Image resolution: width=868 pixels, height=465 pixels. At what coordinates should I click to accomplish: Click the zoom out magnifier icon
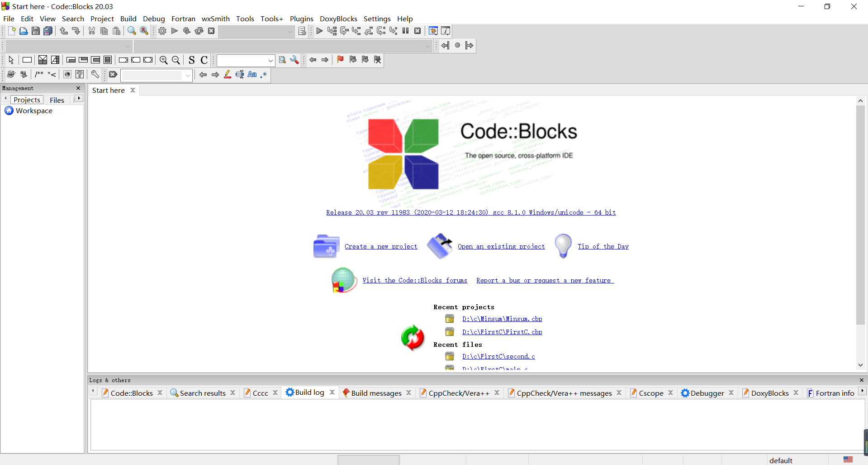[x=176, y=60]
